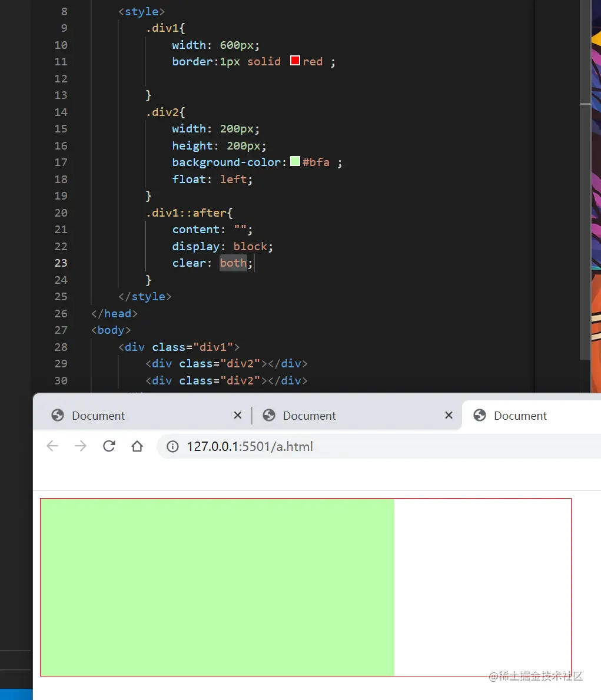Click line number 23 in the gutter
This screenshot has width=601, height=700.
[x=61, y=263]
